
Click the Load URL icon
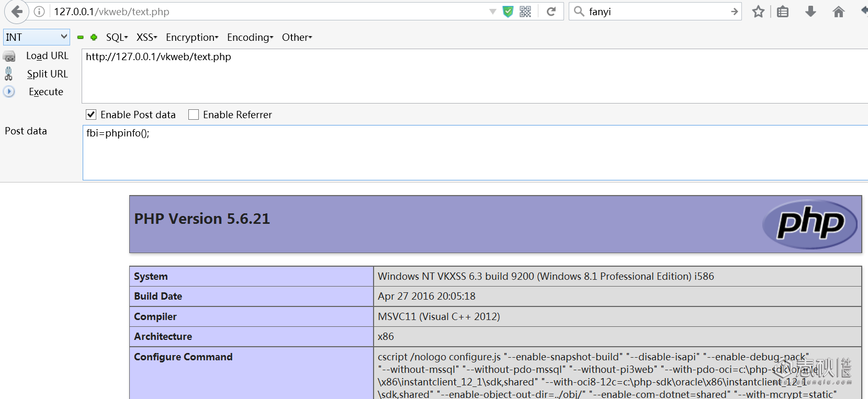tap(9, 56)
